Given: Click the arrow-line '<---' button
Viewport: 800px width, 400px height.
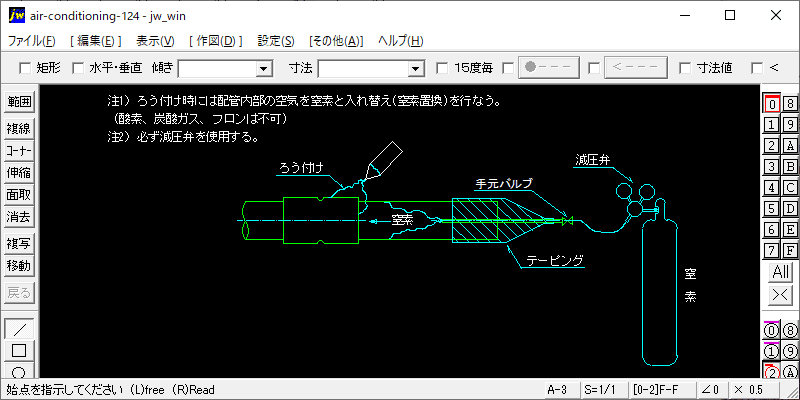Looking at the screenshot, I should 636,68.
